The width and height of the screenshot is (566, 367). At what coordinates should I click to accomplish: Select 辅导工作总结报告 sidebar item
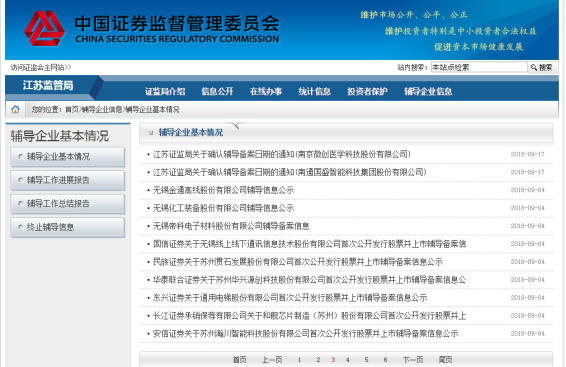(68, 204)
